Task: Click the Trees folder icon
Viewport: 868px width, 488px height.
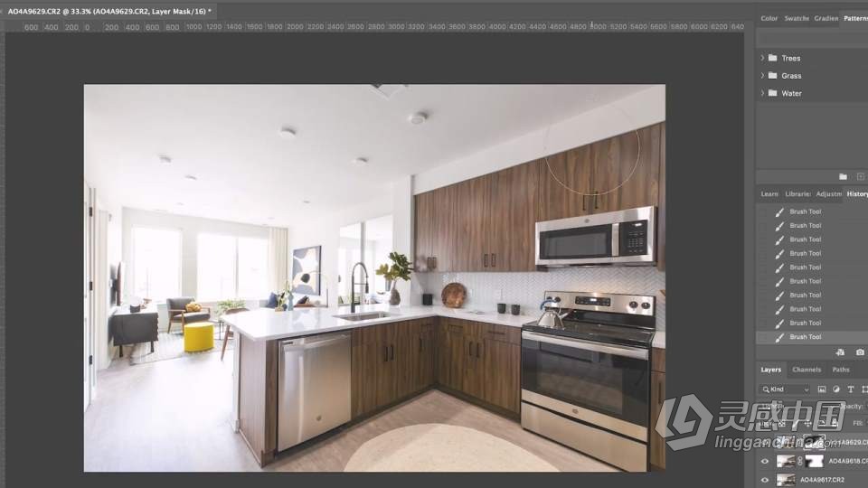Action: click(x=773, y=58)
